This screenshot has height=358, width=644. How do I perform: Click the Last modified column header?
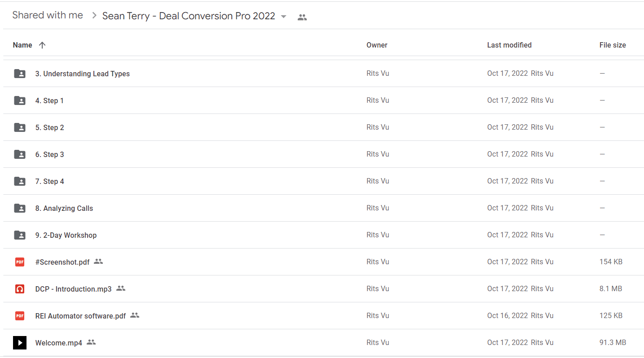click(x=509, y=45)
